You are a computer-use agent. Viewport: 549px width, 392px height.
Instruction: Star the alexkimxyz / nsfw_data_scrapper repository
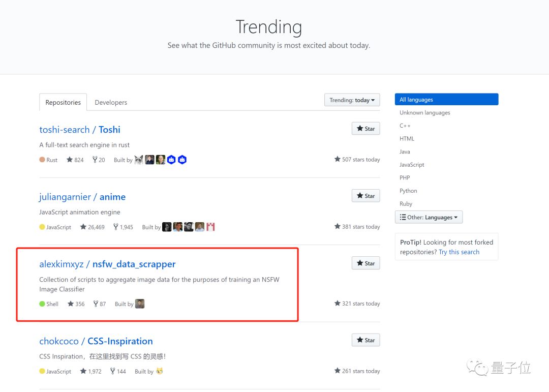point(365,263)
